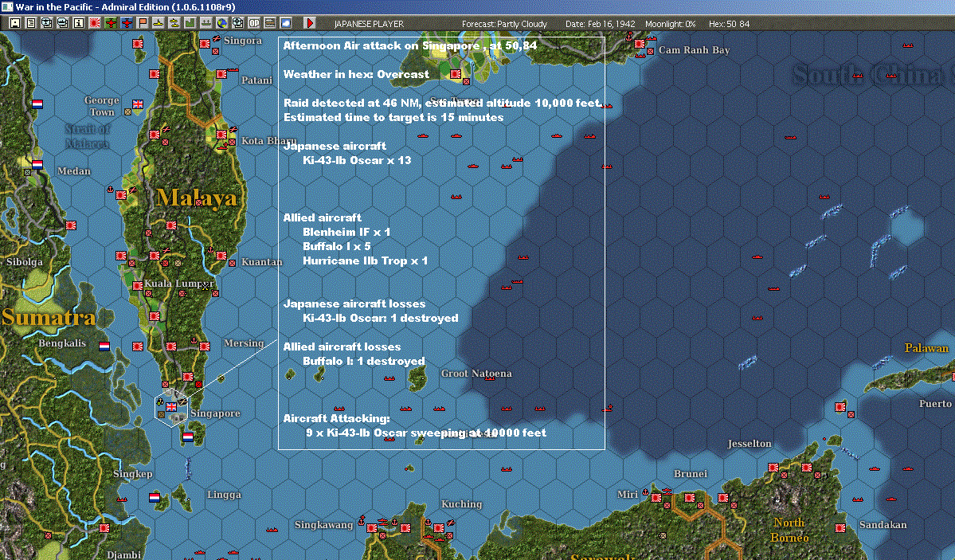
Task: Click the Singapore city label on the map
Action: [215, 413]
